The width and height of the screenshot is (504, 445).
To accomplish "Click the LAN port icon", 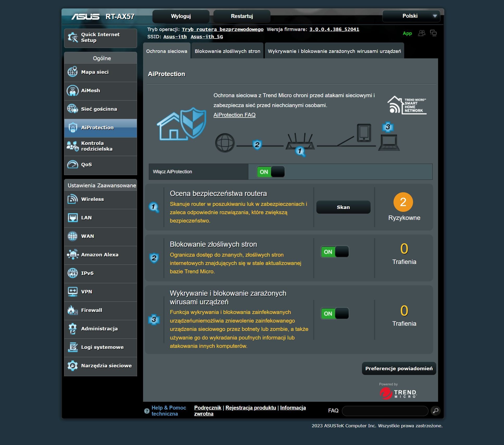I will pyautogui.click(x=72, y=218).
